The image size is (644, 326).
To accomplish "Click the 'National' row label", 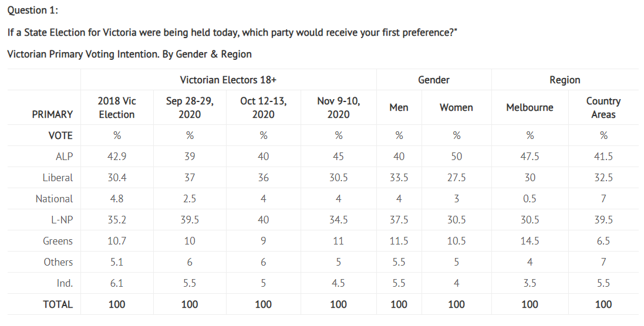I will (54, 199).
